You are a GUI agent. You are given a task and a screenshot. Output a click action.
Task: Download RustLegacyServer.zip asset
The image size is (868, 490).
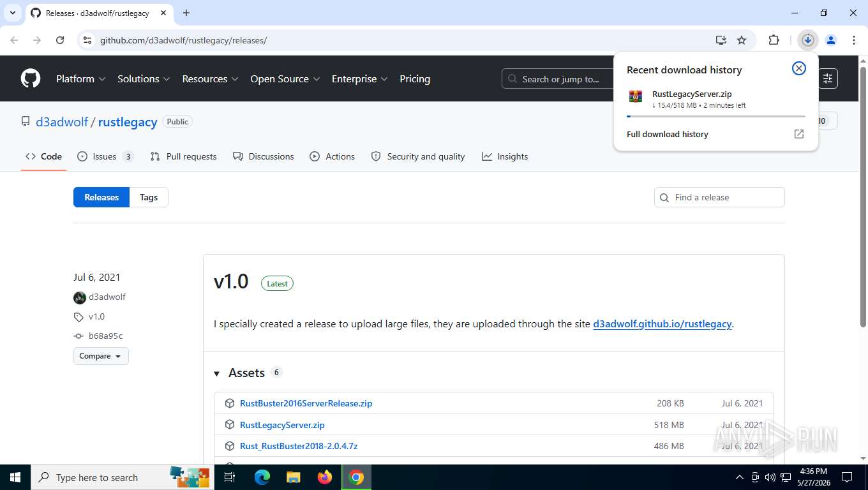click(x=282, y=425)
